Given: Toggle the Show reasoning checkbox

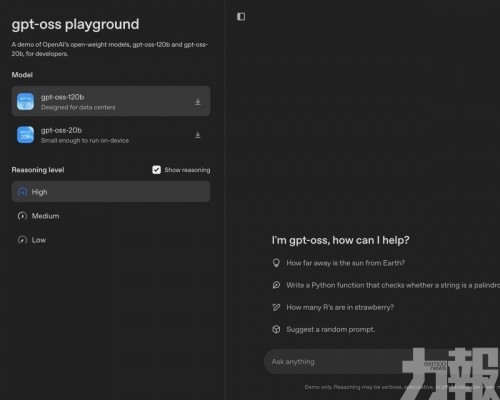Looking at the screenshot, I should 156,170.
